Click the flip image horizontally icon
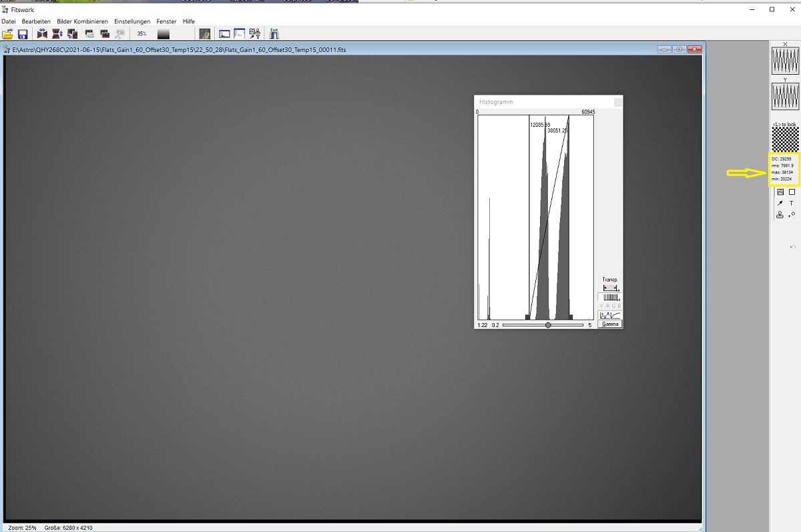 click(x=43, y=34)
